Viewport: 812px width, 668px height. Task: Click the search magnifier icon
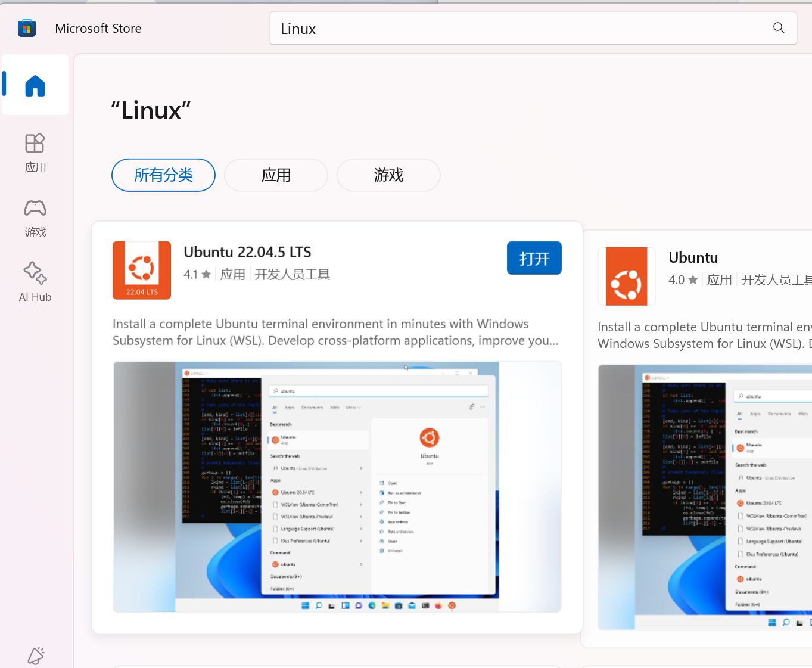click(x=778, y=27)
